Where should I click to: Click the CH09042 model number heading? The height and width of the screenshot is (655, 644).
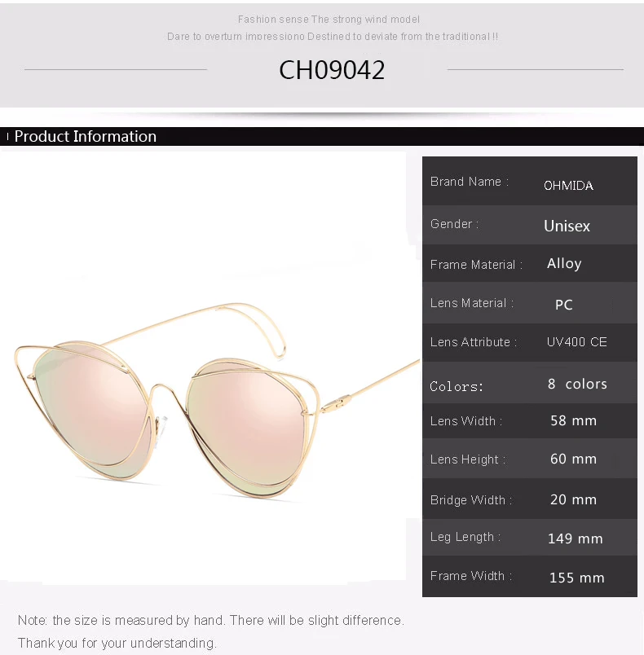(x=332, y=70)
